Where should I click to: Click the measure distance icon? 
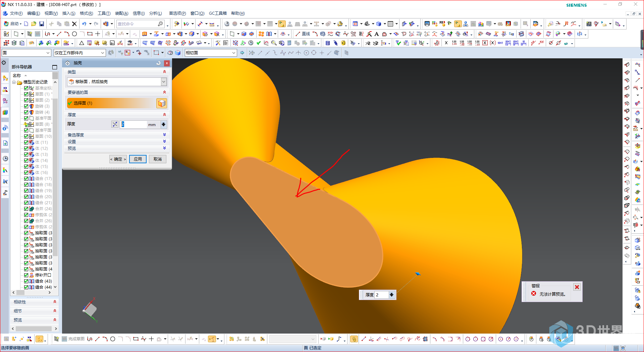(x=212, y=24)
